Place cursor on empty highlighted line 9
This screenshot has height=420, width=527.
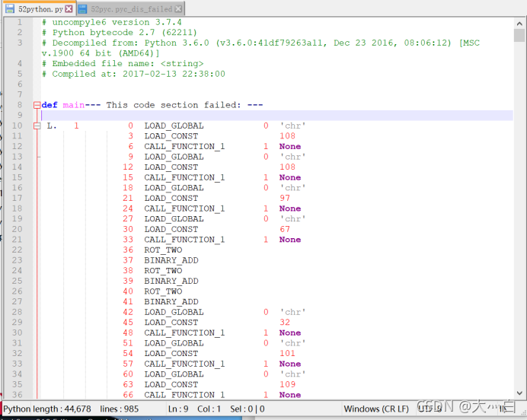point(277,116)
